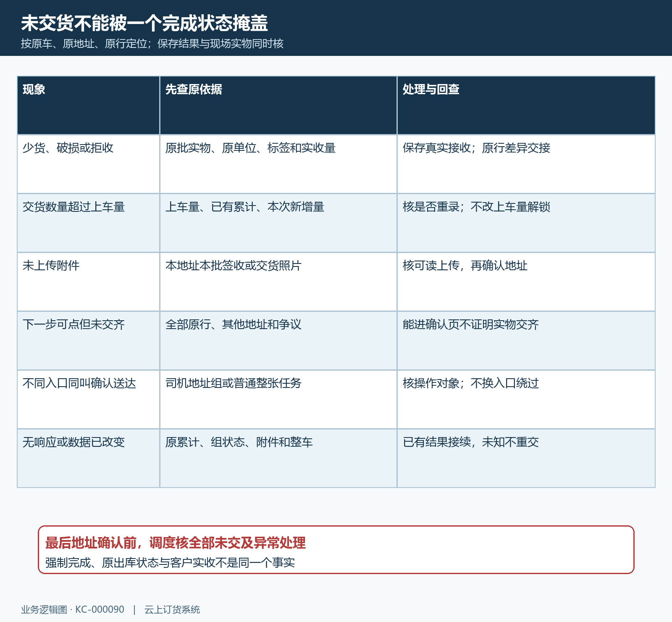Viewport: 672px width, 622px height.
Task: Click the cell 少货、破损或拒收
Action: pos(88,164)
